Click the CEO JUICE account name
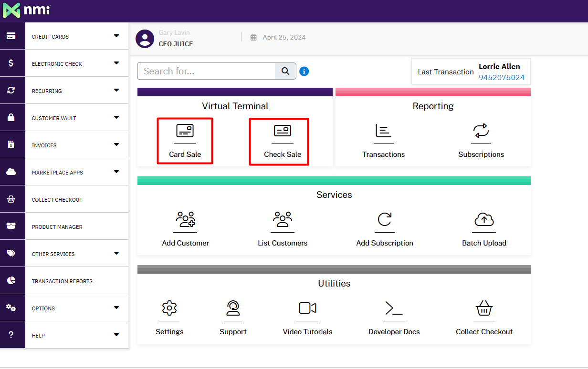This screenshot has width=588, height=369. [176, 44]
